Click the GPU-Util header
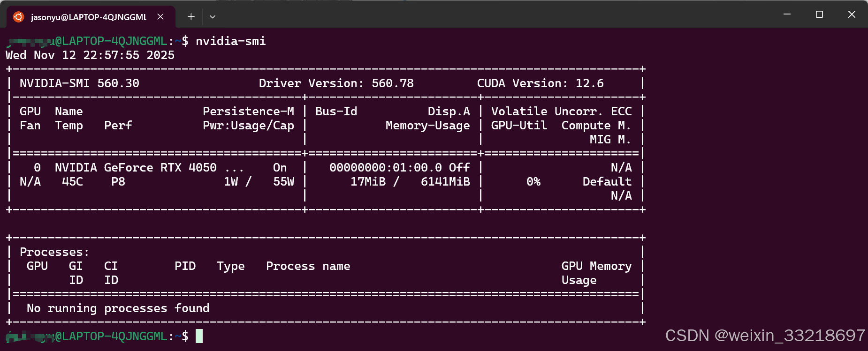The width and height of the screenshot is (868, 351). [519, 126]
